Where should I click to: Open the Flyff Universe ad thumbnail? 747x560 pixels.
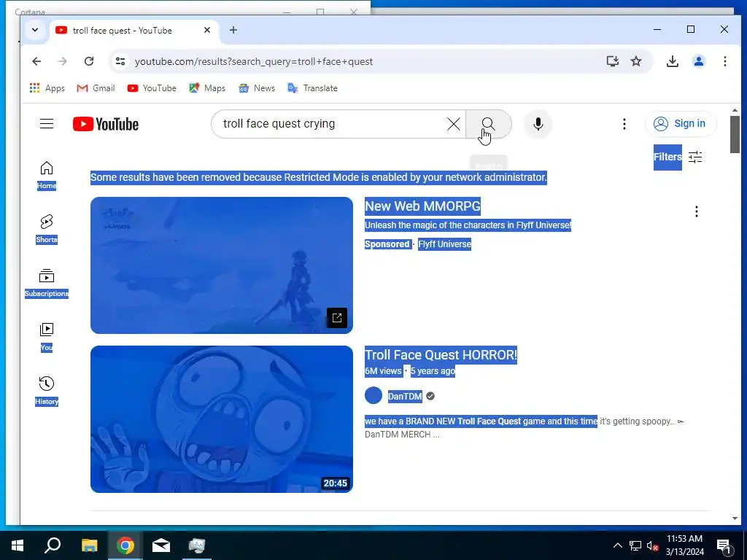(x=222, y=265)
